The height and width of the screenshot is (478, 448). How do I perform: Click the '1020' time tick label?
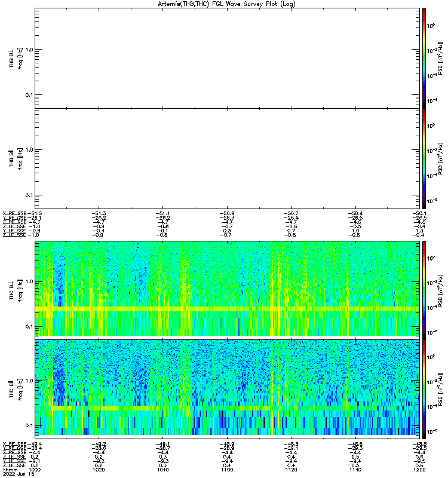[x=99, y=470]
